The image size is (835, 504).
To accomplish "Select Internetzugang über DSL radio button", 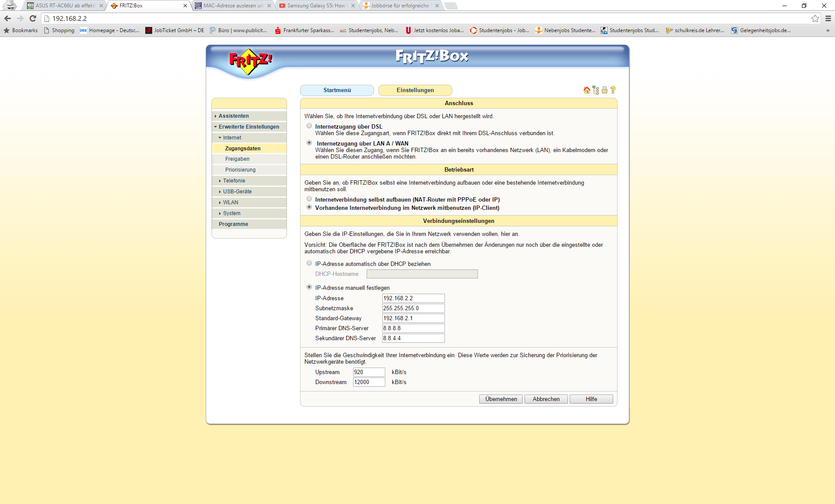I will (x=309, y=126).
